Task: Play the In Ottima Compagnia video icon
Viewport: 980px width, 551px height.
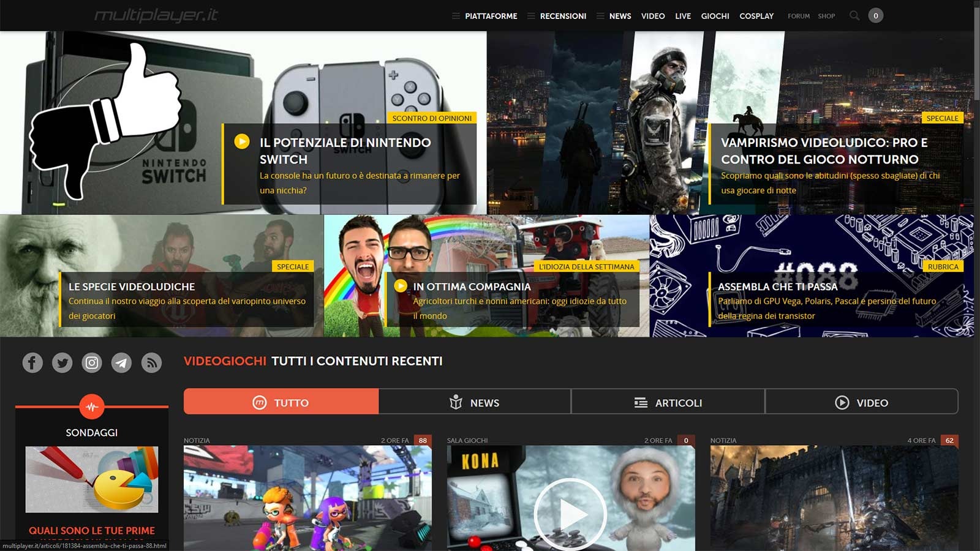Action: point(401,286)
